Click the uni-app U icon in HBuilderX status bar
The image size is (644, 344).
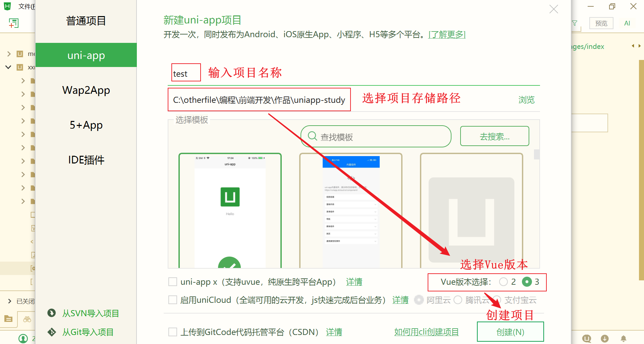tap(587, 339)
